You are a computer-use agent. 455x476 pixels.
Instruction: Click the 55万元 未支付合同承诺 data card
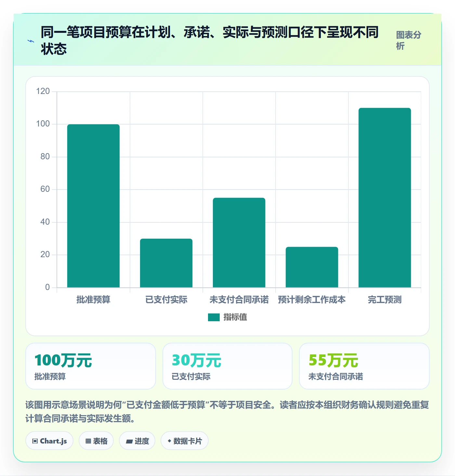[364, 366]
